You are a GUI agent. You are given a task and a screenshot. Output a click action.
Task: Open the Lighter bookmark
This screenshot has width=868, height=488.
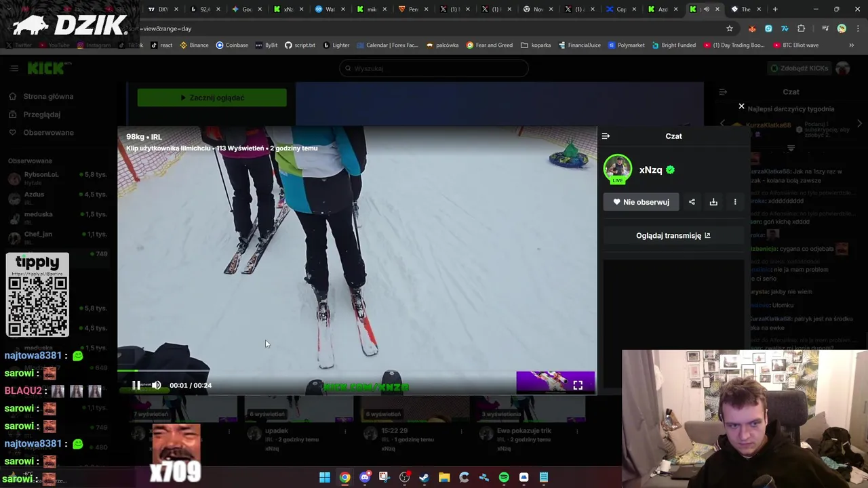pos(336,45)
